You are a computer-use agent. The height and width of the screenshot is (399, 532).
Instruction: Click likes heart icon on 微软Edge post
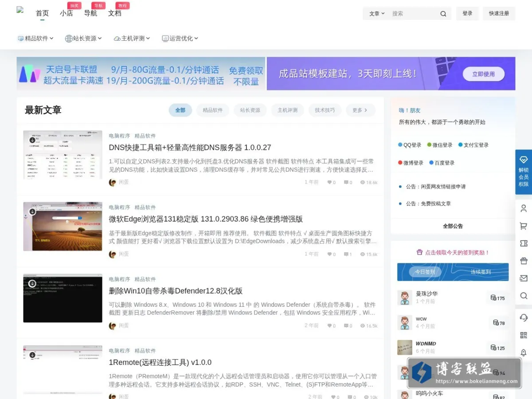click(329, 254)
